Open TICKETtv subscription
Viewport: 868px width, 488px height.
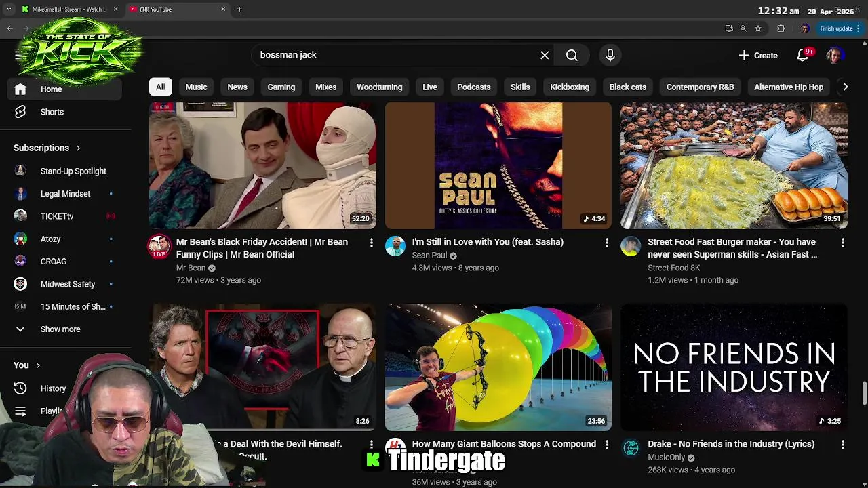coord(66,216)
